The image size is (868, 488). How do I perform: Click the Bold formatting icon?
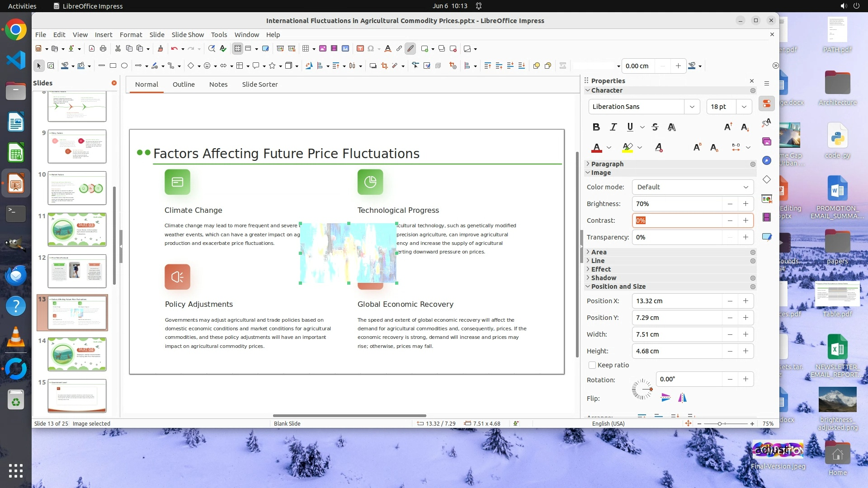coord(596,127)
